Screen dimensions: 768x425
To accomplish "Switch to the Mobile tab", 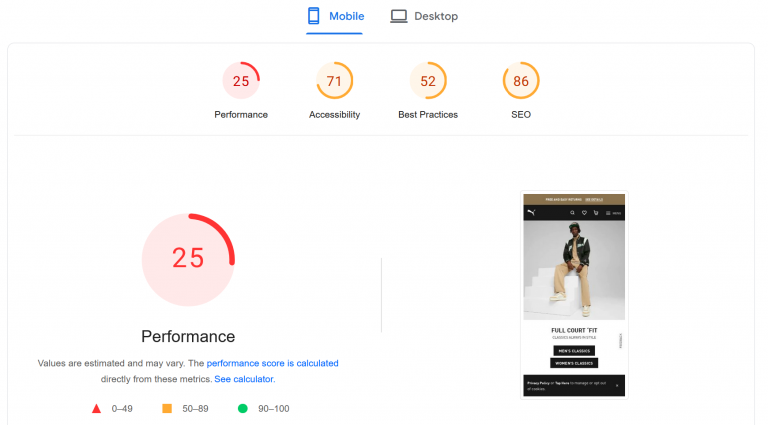I will tap(335, 17).
